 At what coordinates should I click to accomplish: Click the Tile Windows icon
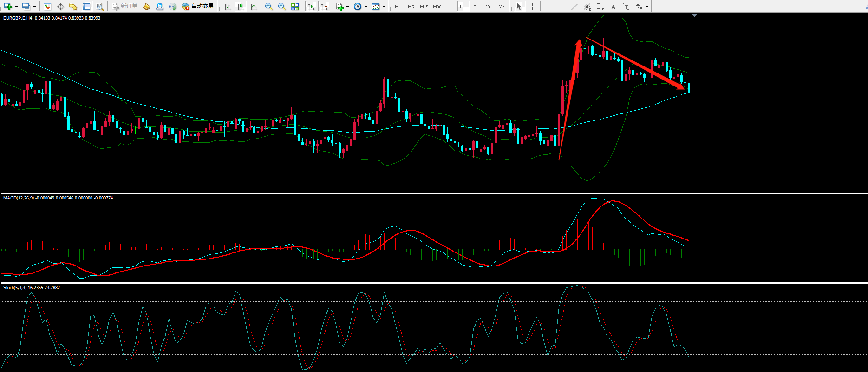tap(295, 7)
